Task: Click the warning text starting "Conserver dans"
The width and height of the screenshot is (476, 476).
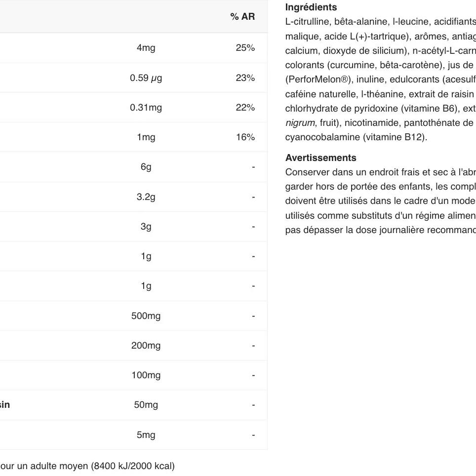Action: coord(380,201)
